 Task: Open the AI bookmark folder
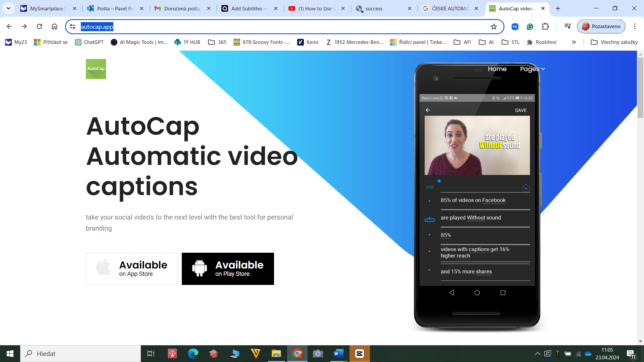coord(486,42)
